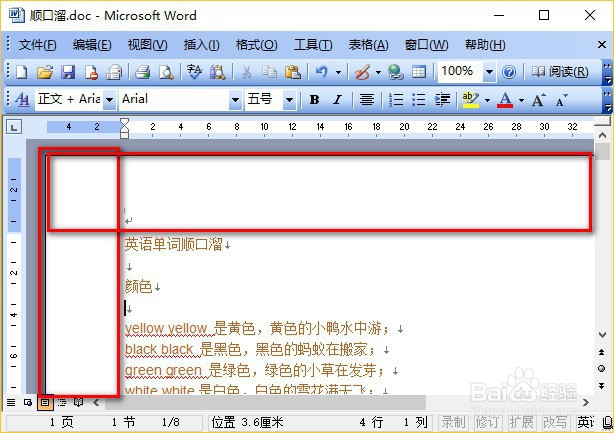Open the 格式(O) menu
Screen dimensions: 614x433
tap(256, 45)
